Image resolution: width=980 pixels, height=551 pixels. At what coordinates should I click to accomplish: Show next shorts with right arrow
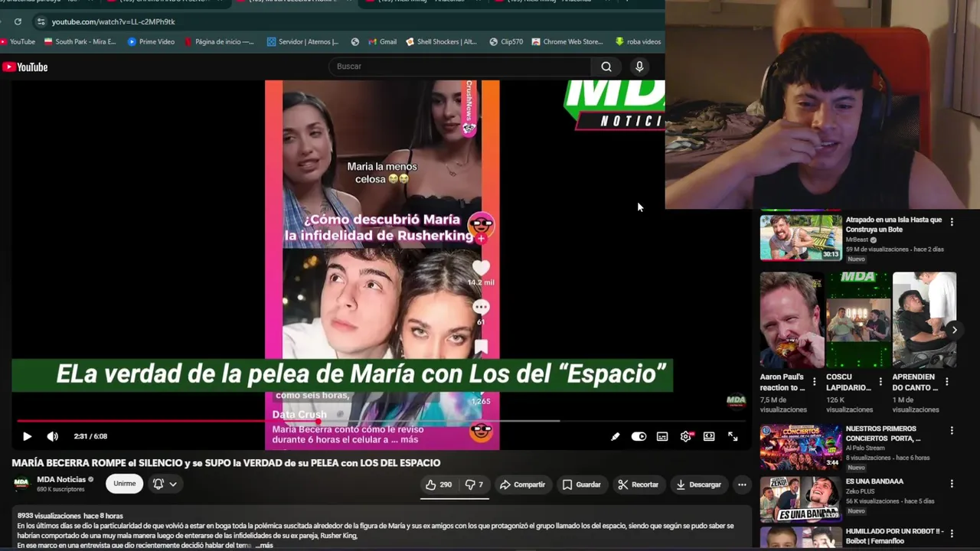tap(954, 330)
